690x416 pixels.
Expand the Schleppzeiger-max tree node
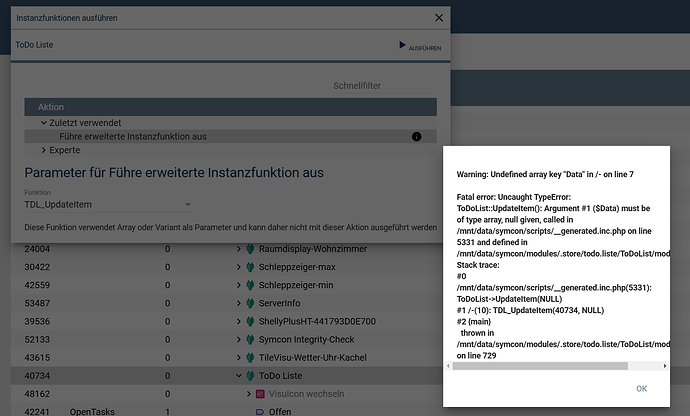[238, 267]
